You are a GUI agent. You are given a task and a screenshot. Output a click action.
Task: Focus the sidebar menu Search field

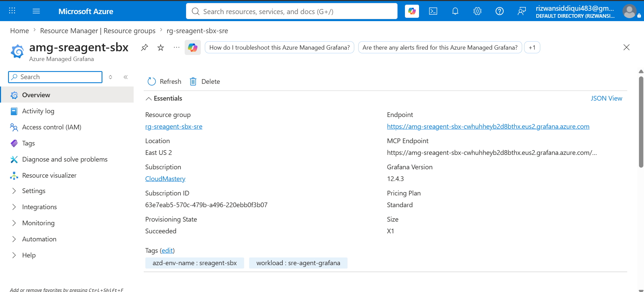click(55, 77)
